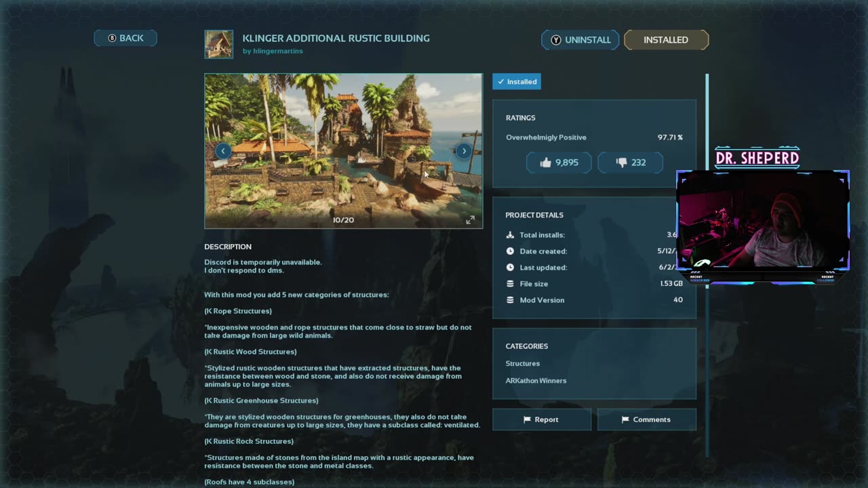Click the mod gallery screenshot image
The width and height of the screenshot is (868, 488).
tap(344, 150)
